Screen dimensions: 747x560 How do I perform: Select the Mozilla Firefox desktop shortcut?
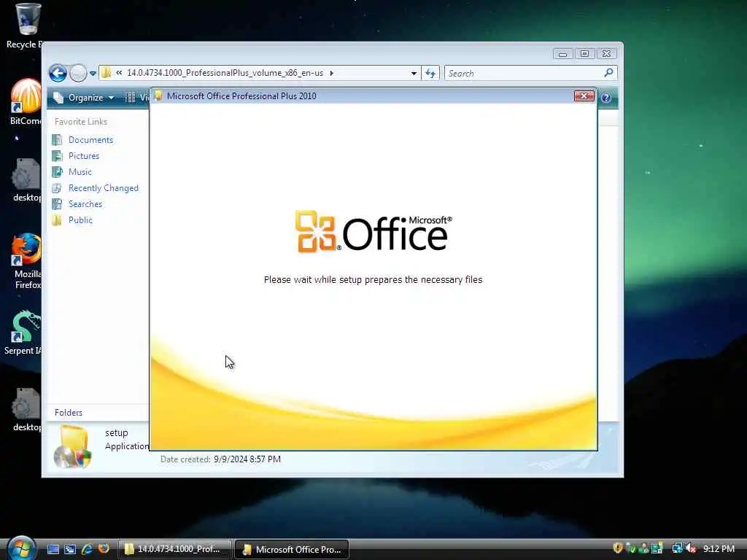tap(27, 261)
